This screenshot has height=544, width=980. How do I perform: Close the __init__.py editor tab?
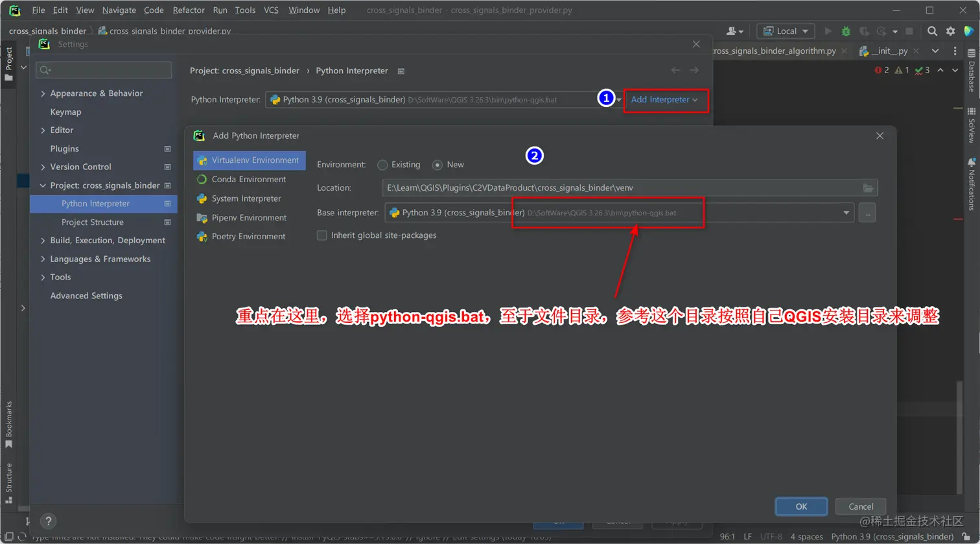(x=918, y=51)
